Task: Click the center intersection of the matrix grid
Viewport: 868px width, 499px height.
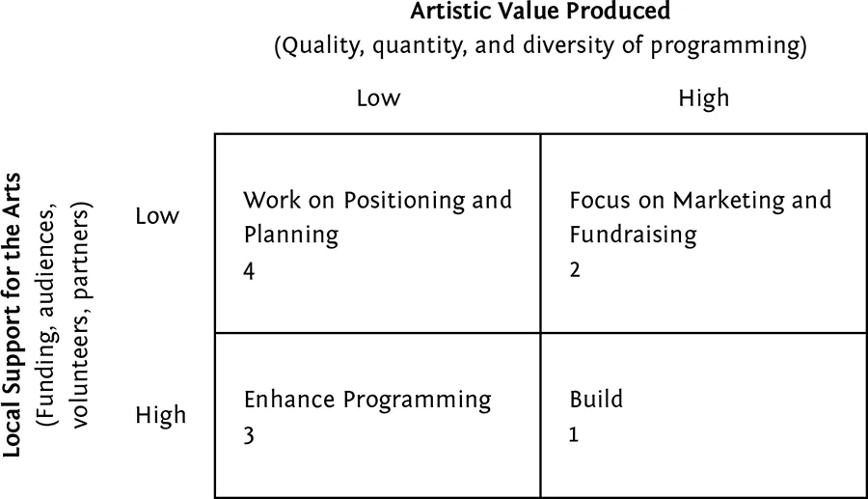Action: tap(540, 331)
